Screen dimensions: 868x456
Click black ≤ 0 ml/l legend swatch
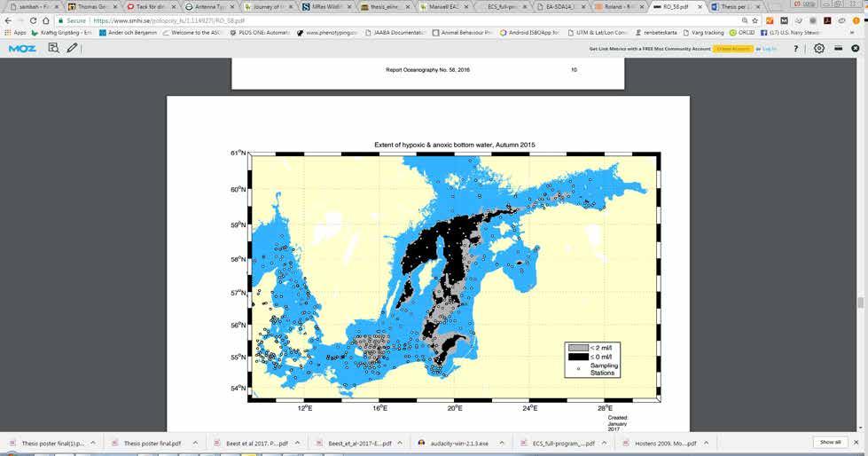[578, 357]
